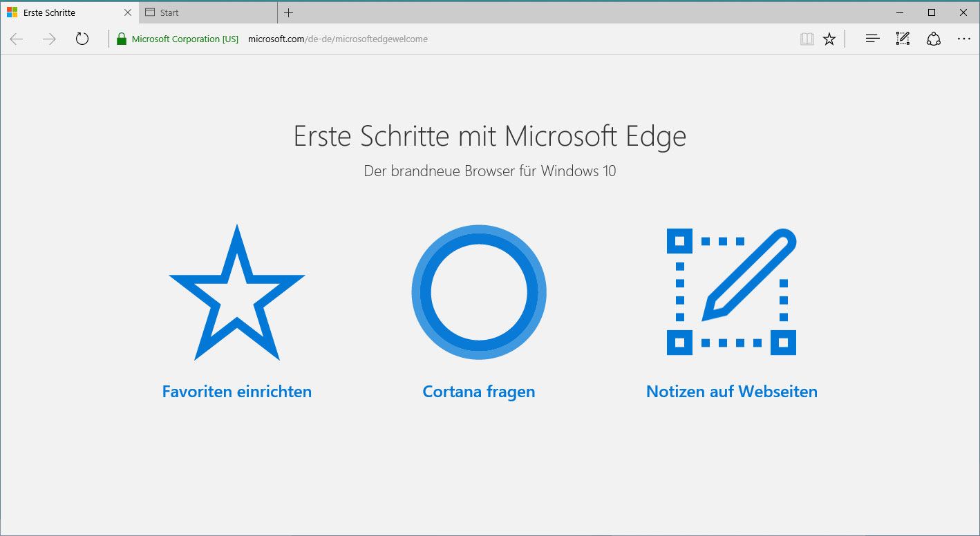The height and width of the screenshot is (536, 980).
Task: Click the large blue star graphic
Action: 237,292
